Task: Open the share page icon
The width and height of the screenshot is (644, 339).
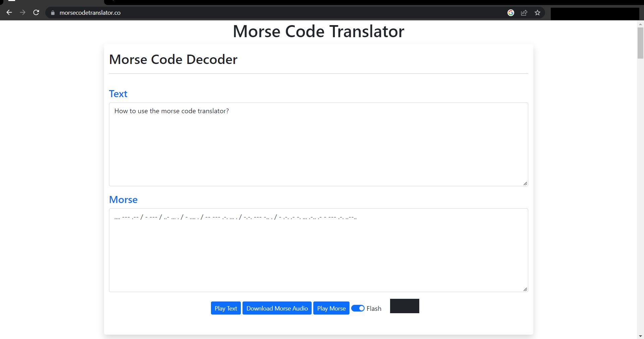Action: click(x=524, y=13)
